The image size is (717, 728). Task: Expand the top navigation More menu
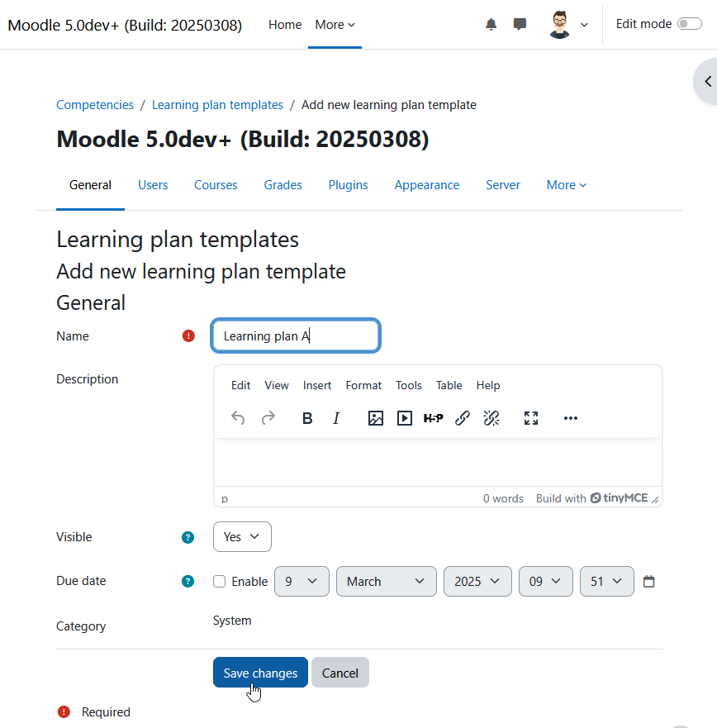point(335,25)
